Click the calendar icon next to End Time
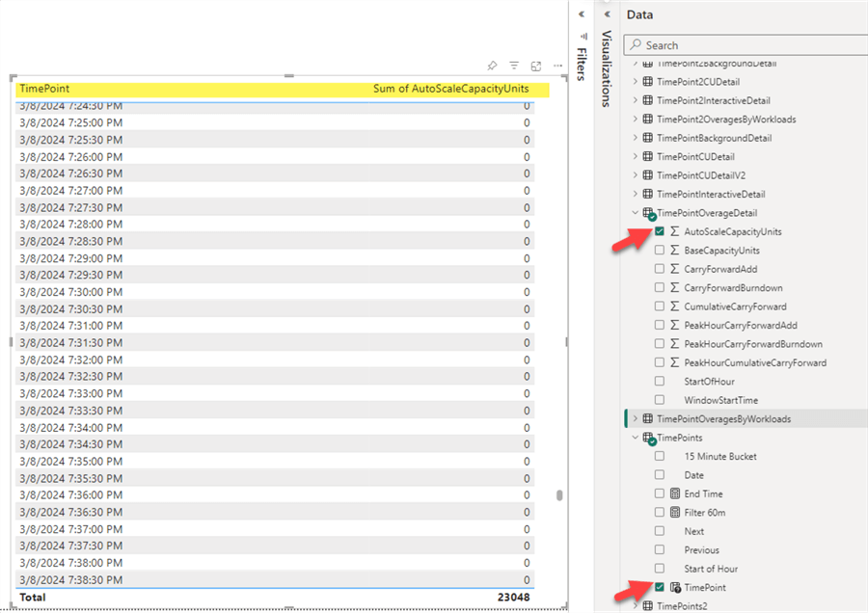This screenshot has width=868, height=613. click(x=675, y=493)
